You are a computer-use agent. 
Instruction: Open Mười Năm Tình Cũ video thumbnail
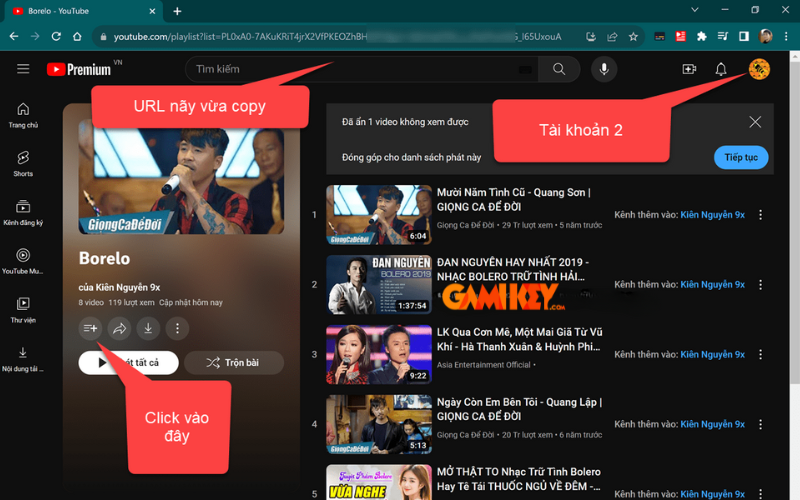pos(379,215)
